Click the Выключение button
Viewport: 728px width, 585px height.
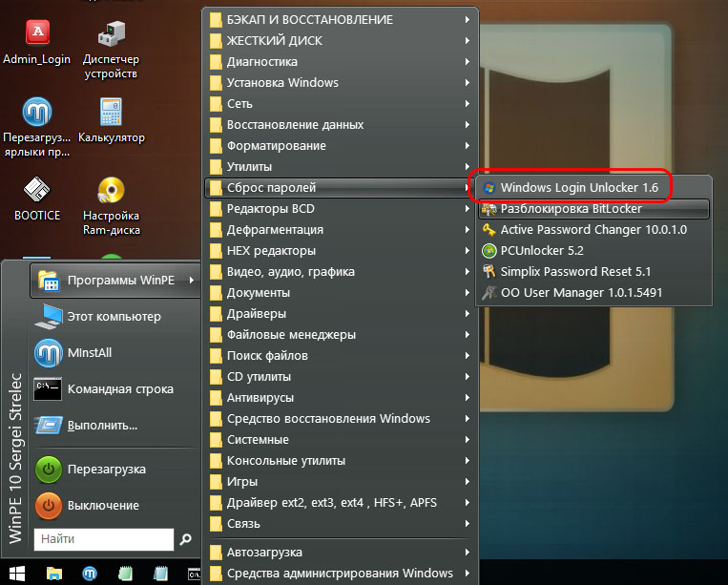[115, 506]
